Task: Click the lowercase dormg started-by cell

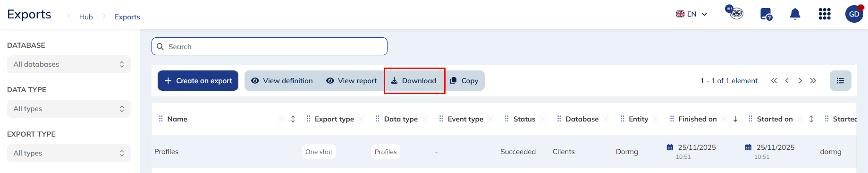Action: point(831,152)
